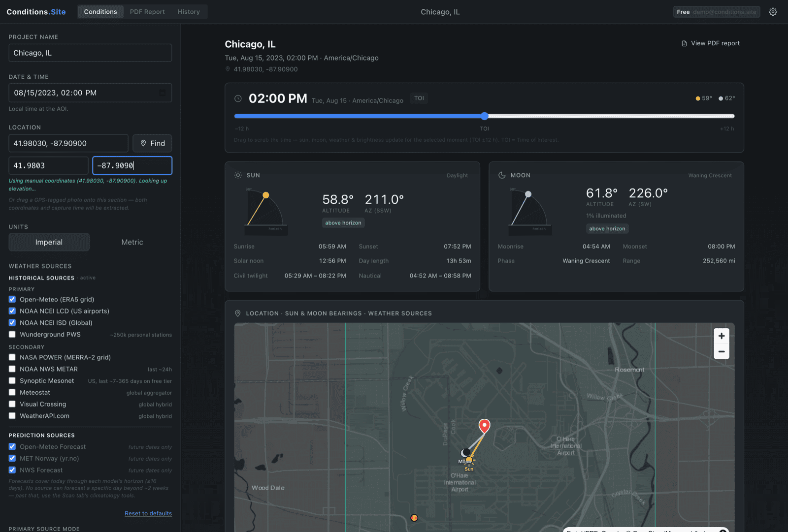Uncheck Open-Meteo (ERA5 grid) source
The image size is (788, 532).
pyautogui.click(x=12, y=299)
